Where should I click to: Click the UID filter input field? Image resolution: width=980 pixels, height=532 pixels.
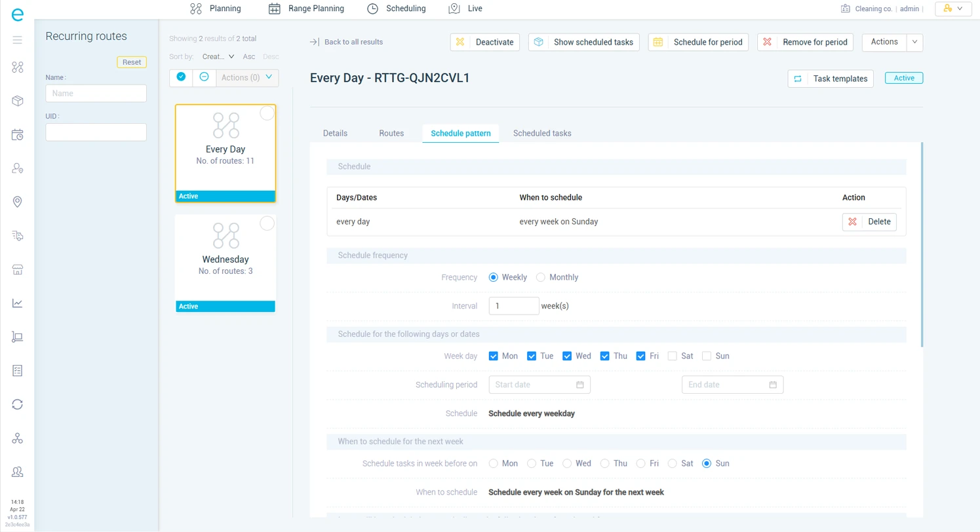[96, 132]
